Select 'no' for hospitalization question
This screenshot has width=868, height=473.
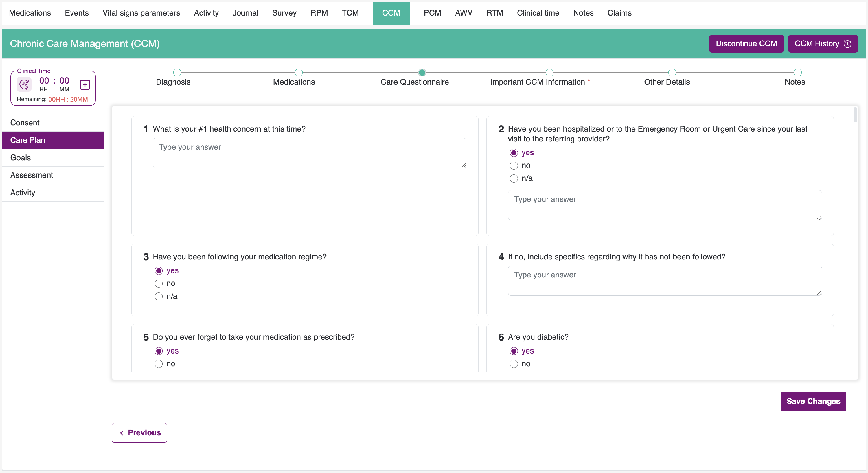[x=514, y=165]
